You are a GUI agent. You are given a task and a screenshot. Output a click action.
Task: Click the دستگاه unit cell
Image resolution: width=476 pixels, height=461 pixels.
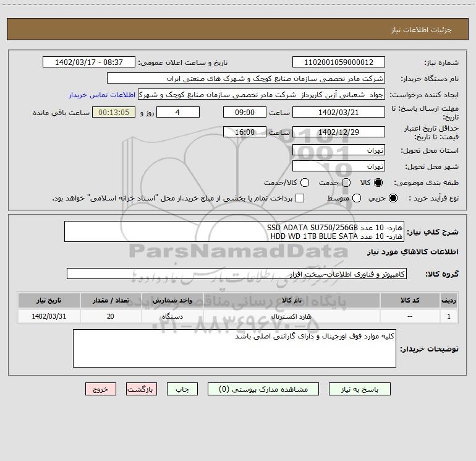pyautogui.click(x=172, y=316)
